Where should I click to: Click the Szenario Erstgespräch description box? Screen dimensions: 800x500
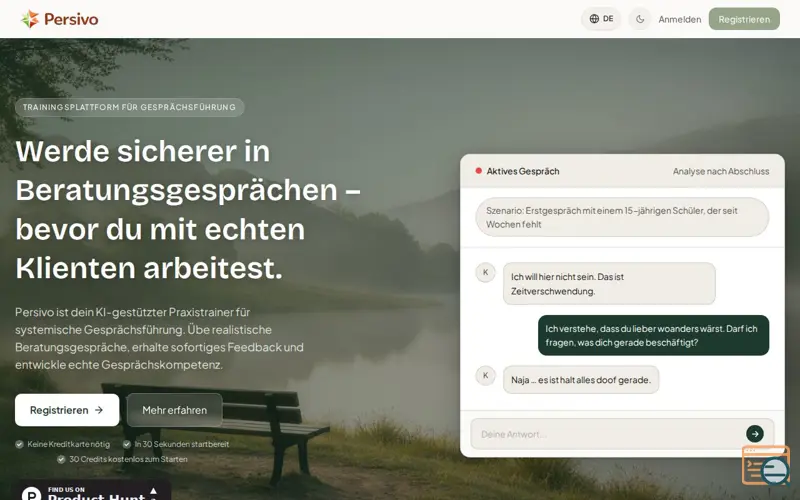pos(622,217)
